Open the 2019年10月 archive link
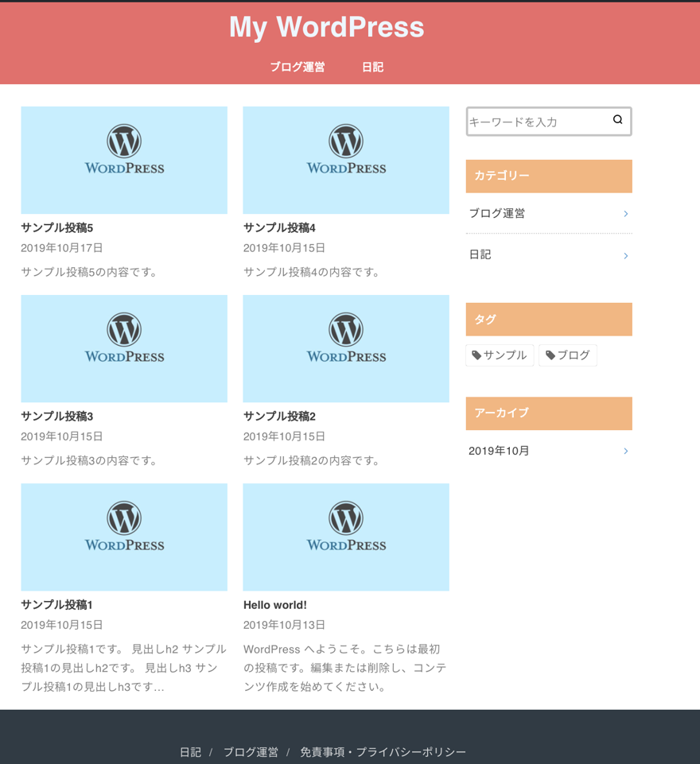700x764 pixels. 499,451
